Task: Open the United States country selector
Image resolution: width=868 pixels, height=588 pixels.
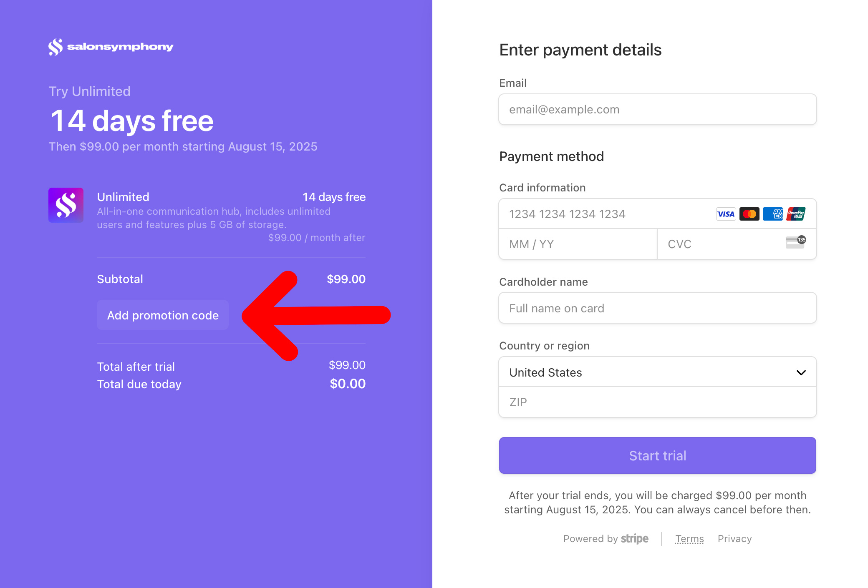Action: click(658, 372)
